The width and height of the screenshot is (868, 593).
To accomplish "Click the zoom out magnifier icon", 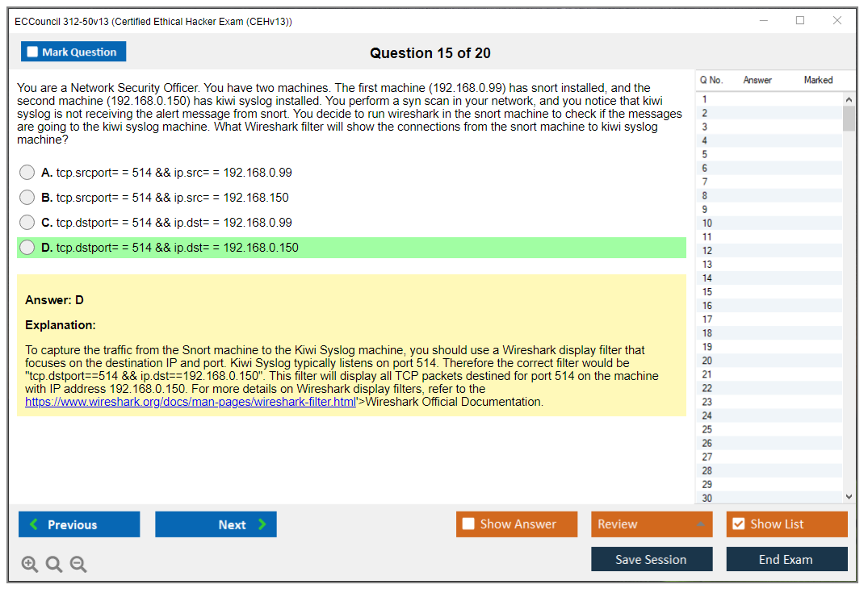I will 78,564.
